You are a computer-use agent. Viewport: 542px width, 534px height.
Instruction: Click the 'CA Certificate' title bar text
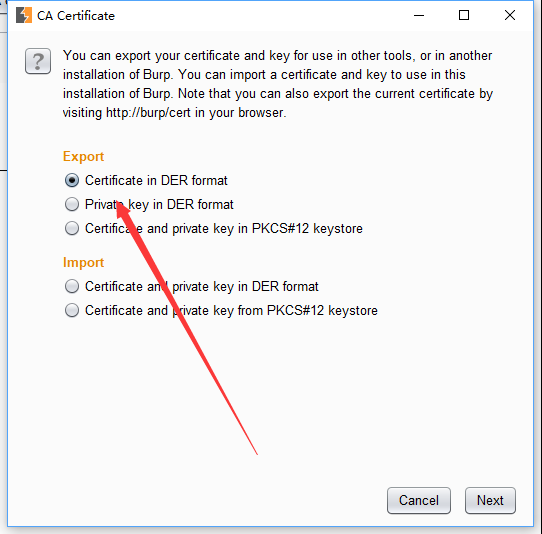click(76, 16)
